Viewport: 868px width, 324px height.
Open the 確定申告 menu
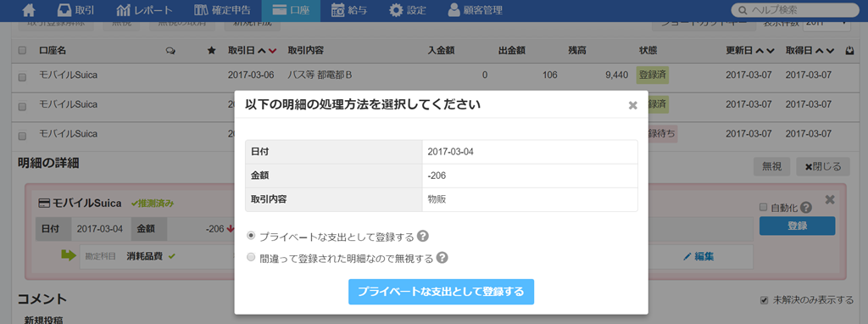point(223,10)
